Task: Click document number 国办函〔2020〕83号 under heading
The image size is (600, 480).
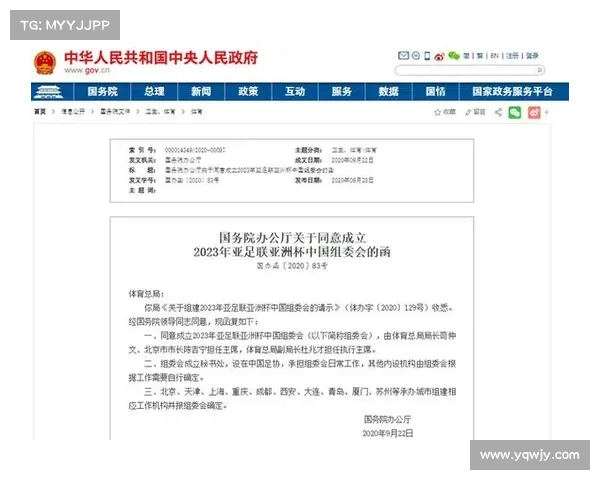Action: 292,266
